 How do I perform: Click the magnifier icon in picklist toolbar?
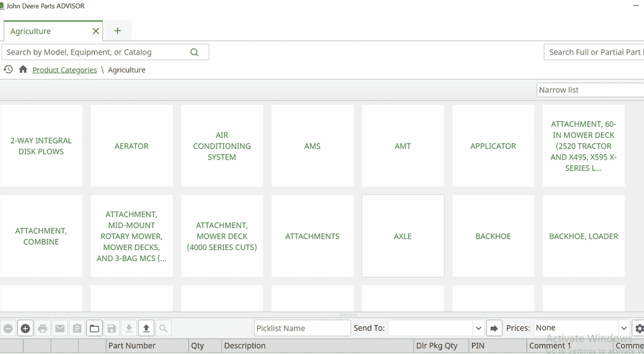coord(163,328)
